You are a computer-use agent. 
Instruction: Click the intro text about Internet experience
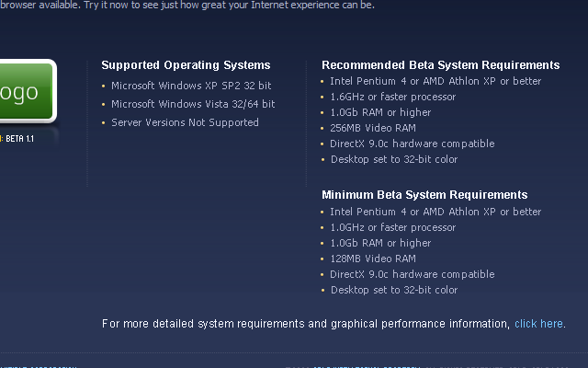tap(187, 6)
